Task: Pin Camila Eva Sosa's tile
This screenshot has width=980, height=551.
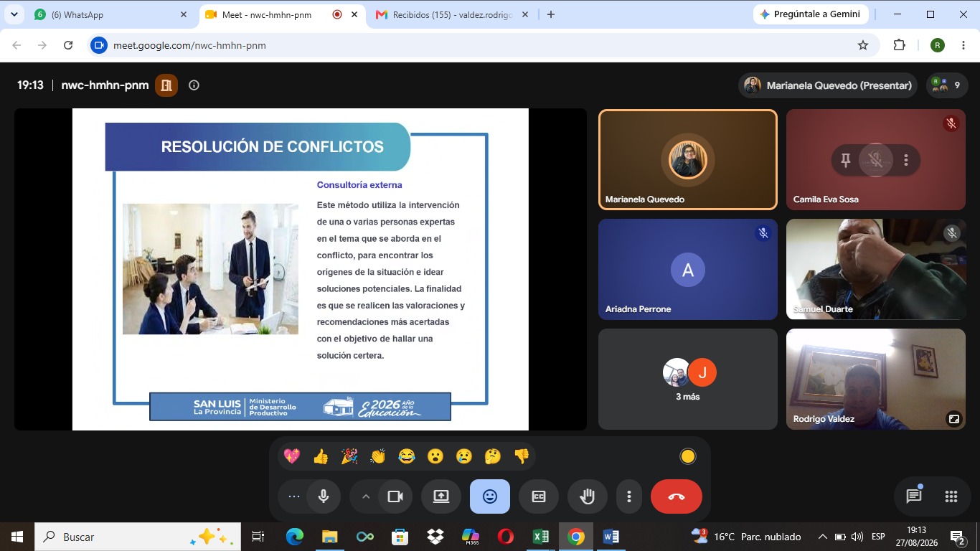Action: (845, 160)
